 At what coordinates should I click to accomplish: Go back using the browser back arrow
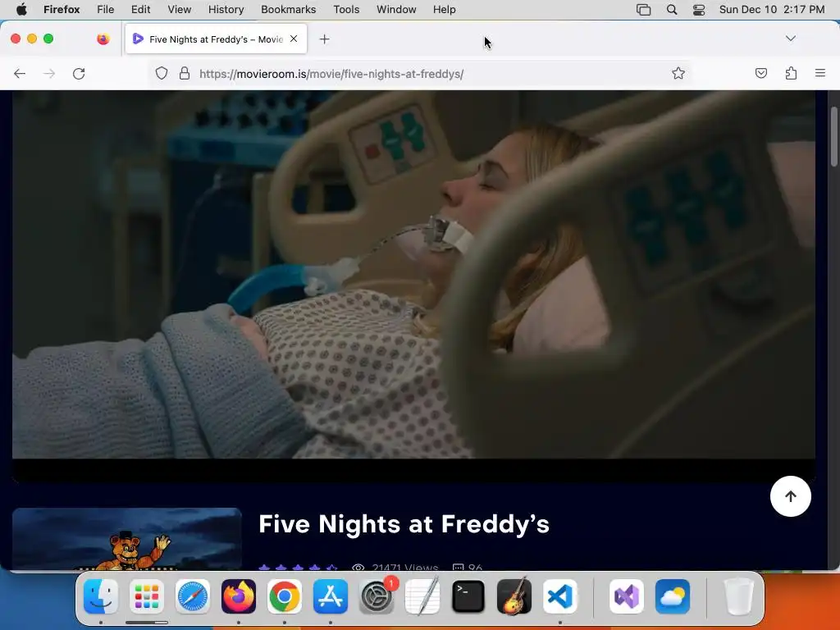click(x=20, y=73)
